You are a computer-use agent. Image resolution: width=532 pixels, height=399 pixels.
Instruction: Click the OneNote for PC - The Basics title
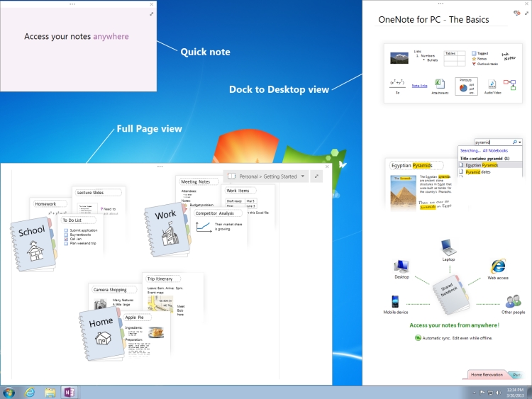coord(433,20)
